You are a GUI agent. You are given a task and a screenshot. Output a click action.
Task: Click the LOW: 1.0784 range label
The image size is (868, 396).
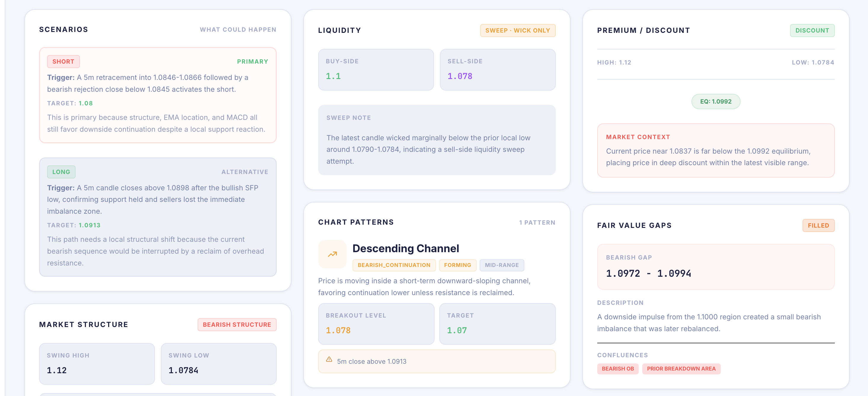(813, 62)
